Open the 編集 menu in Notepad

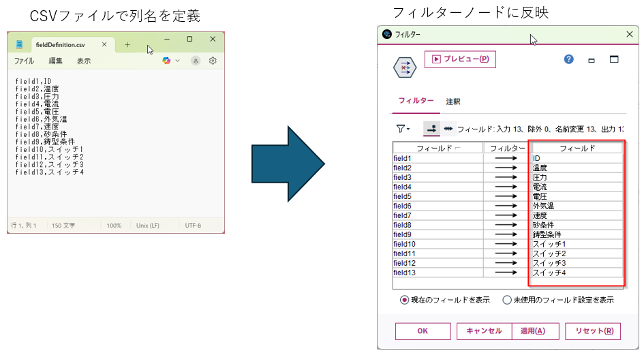tap(55, 61)
